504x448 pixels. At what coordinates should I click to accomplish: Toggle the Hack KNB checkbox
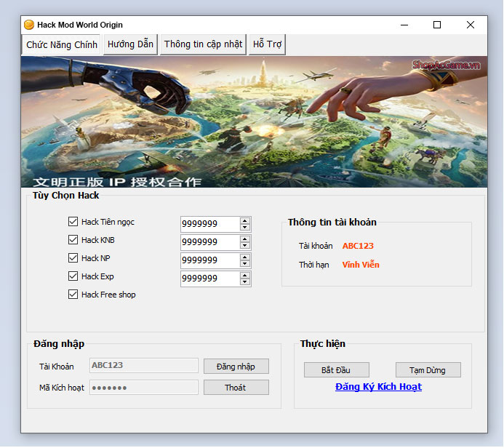[73, 240]
